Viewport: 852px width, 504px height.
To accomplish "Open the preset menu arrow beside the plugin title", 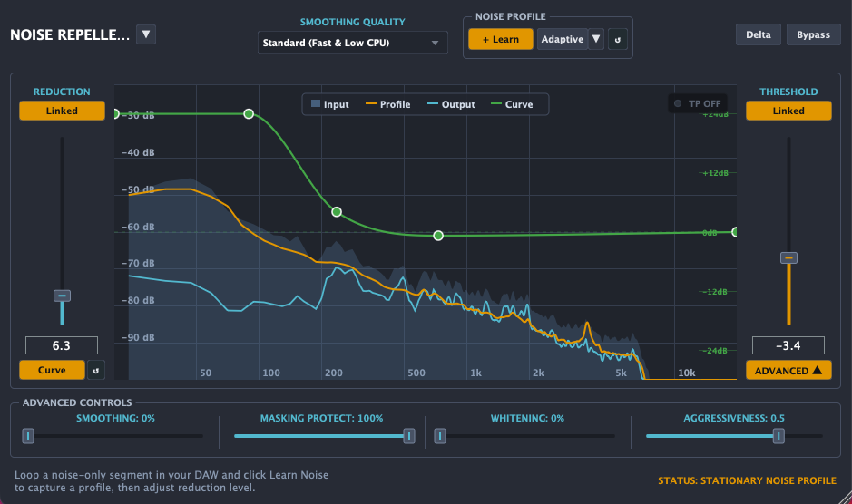I will point(145,34).
